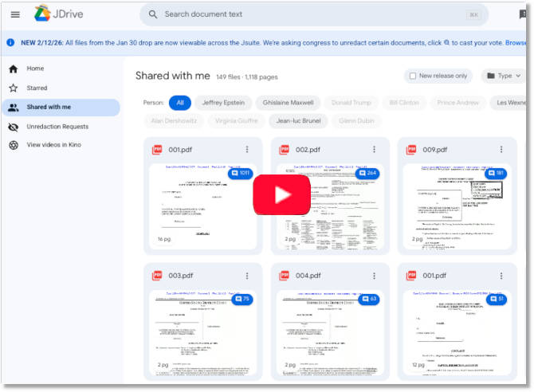Filter by Donald Trump chip
The image size is (534, 392).
tap(351, 103)
